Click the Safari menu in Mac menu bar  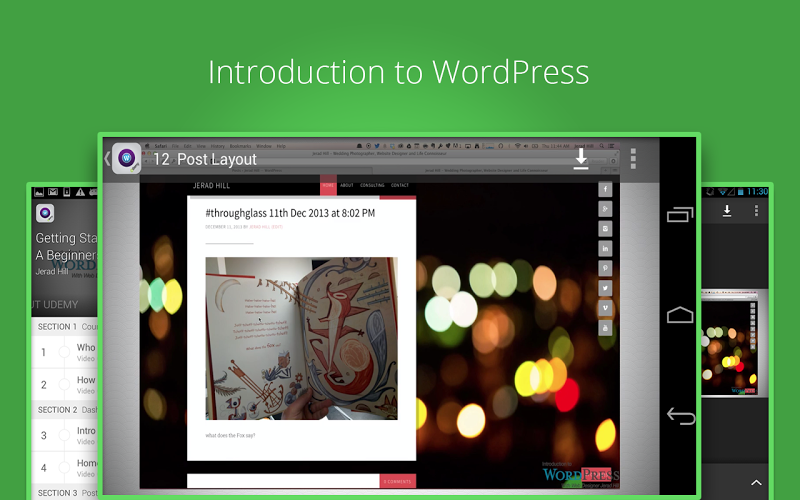tap(161, 146)
